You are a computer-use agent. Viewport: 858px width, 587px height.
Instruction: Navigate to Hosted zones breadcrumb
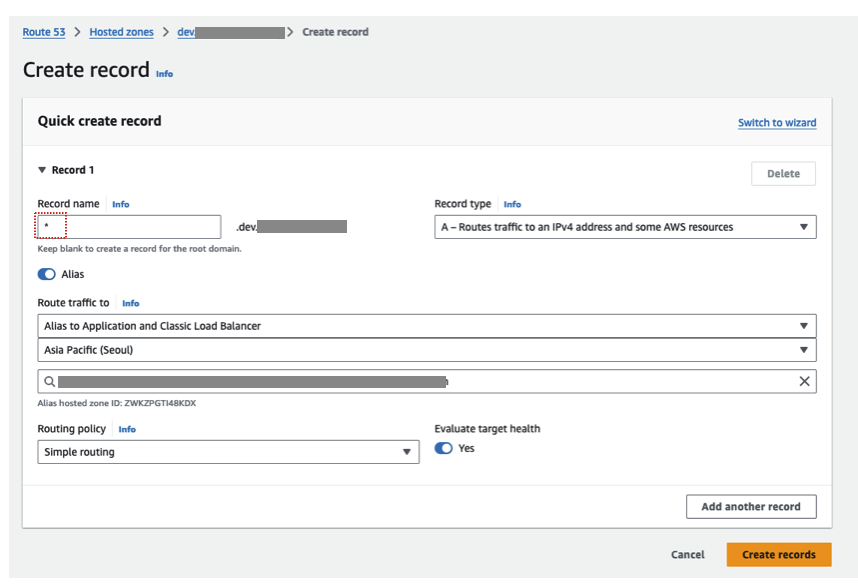point(122,32)
